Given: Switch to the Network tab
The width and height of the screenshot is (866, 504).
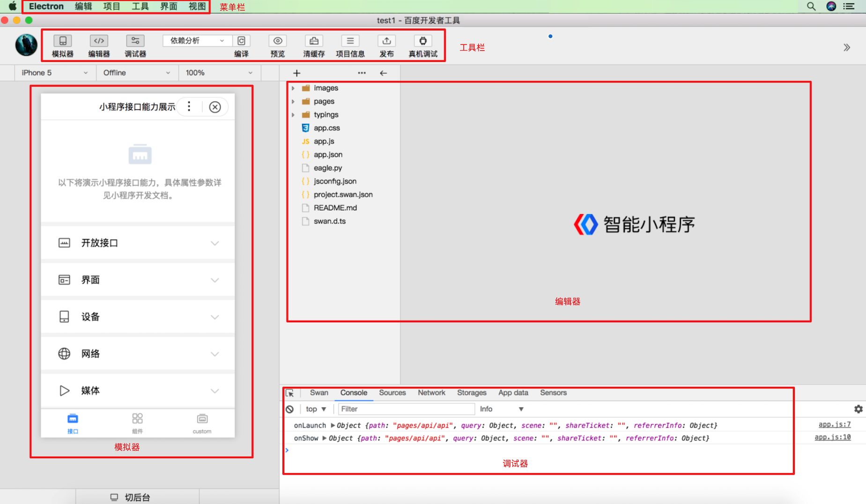Looking at the screenshot, I should tap(431, 393).
